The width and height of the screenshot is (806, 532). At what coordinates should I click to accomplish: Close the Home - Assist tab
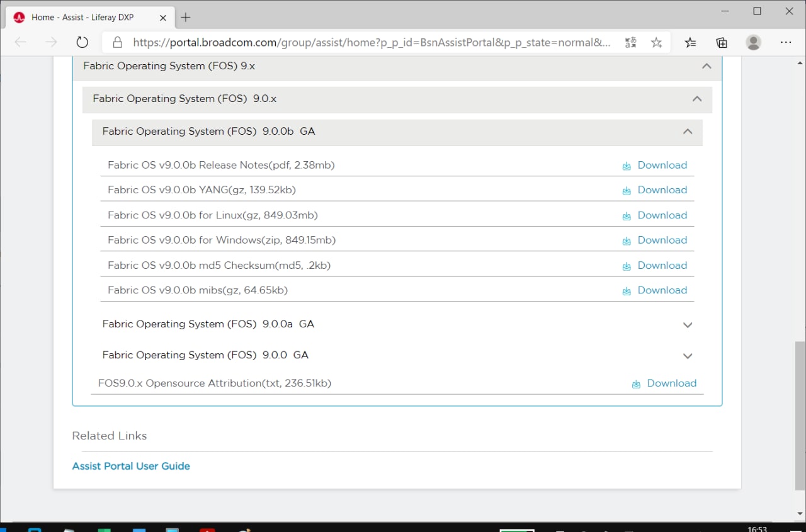[162, 18]
